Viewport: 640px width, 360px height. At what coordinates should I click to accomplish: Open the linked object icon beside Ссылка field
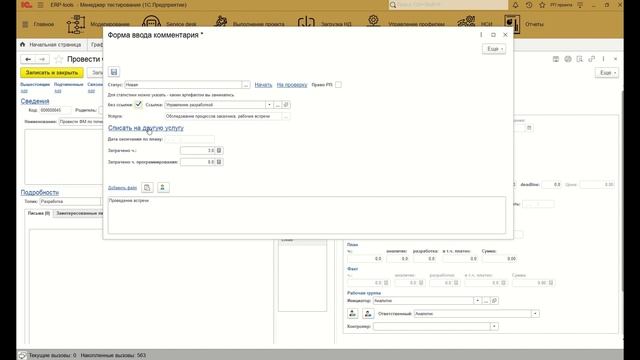[286, 105]
